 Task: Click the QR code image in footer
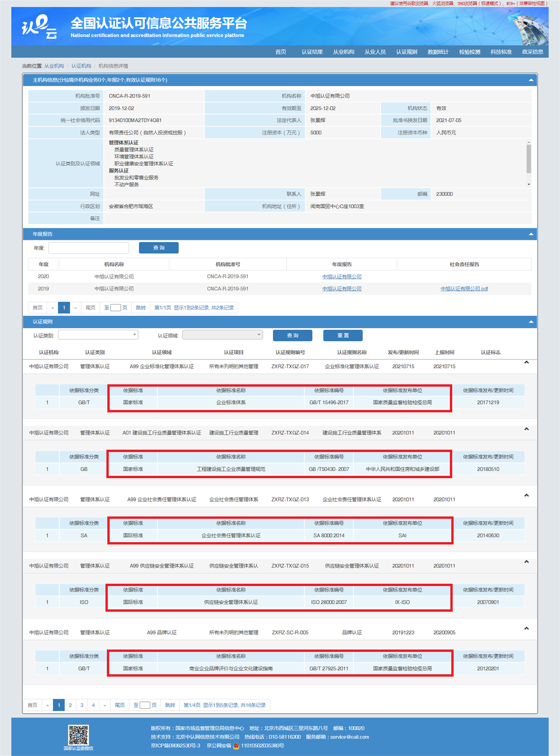point(78,735)
